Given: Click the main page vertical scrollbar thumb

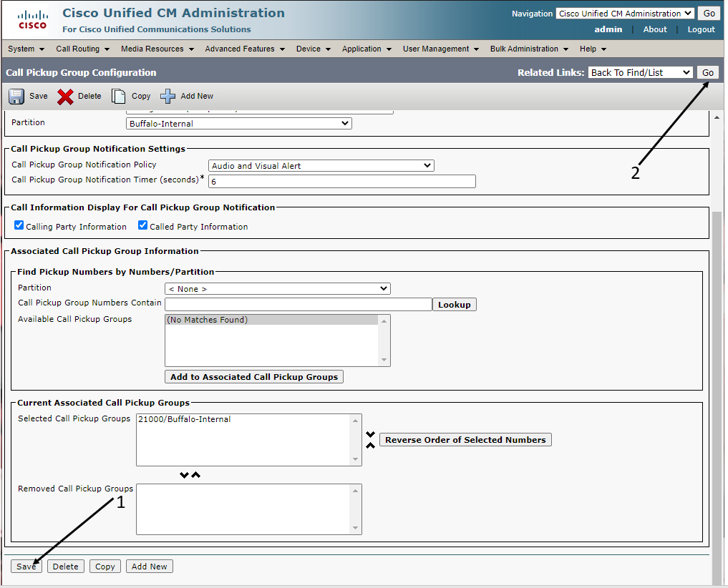Looking at the screenshot, I should point(717,397).
